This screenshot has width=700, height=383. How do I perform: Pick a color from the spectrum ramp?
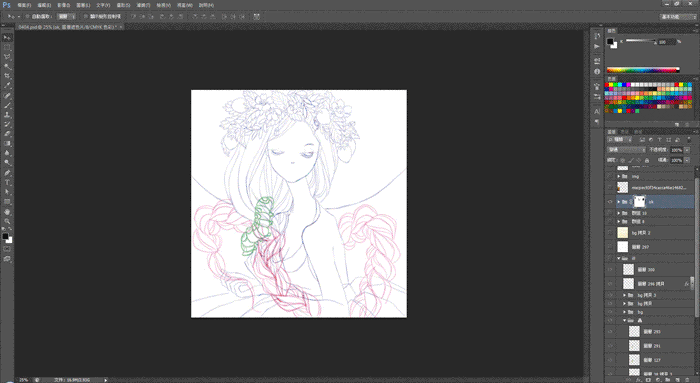pos(643,70)
